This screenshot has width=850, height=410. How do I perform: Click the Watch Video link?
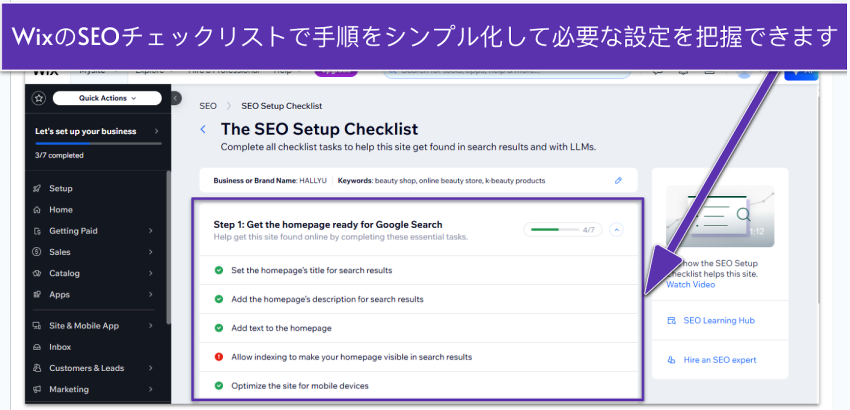[690, 285]
